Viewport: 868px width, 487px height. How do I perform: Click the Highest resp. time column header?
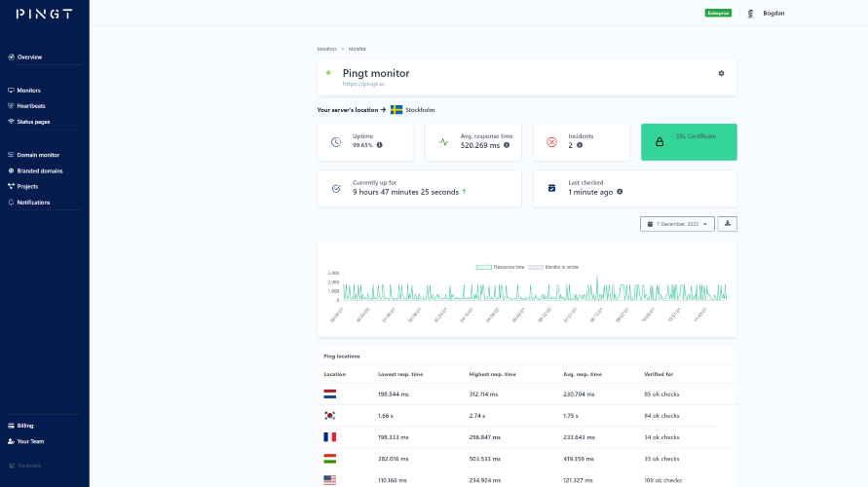point(492,374)
